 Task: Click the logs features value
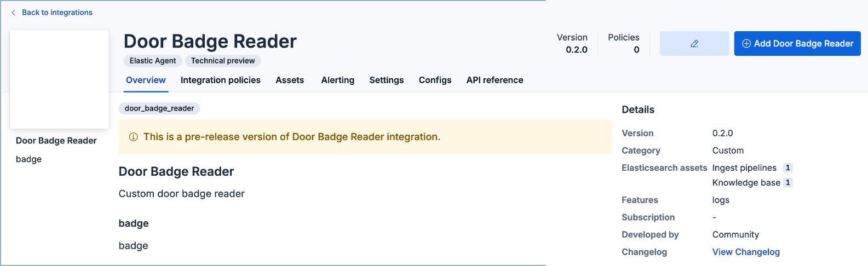coord(721,200)
